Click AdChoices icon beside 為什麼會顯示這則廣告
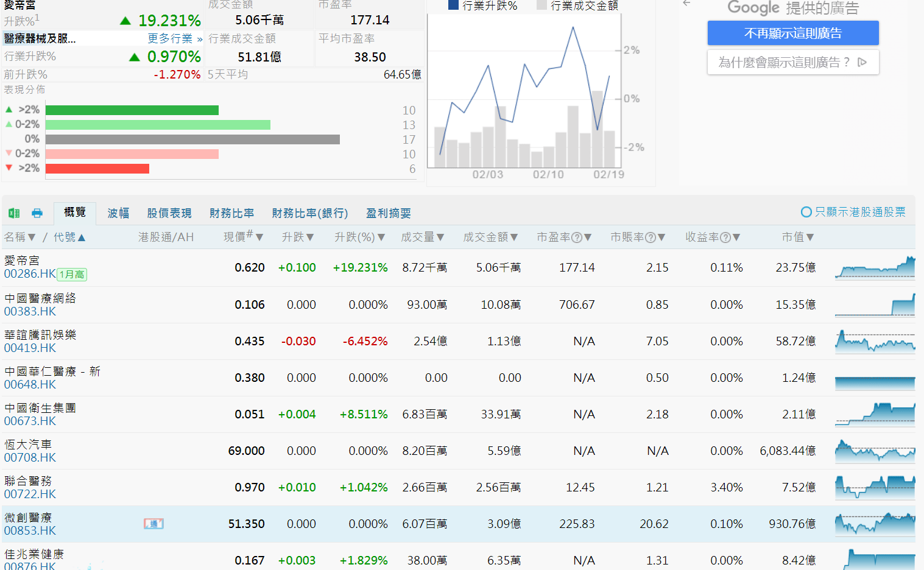 (862, 62)
